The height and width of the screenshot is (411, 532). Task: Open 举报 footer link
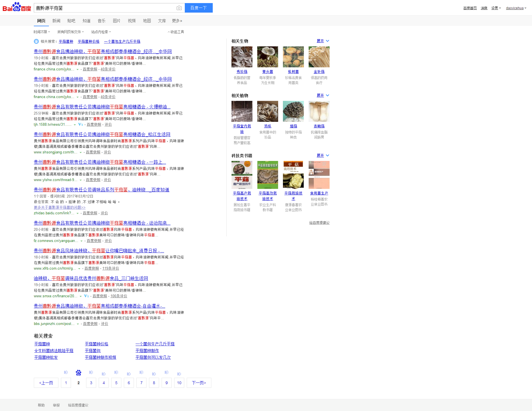coord(56,405)
